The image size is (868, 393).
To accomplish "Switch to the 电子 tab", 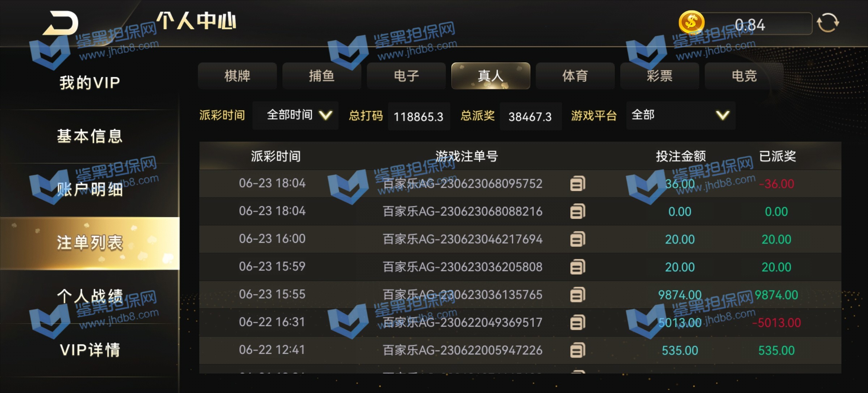I will tap(406, 76).
